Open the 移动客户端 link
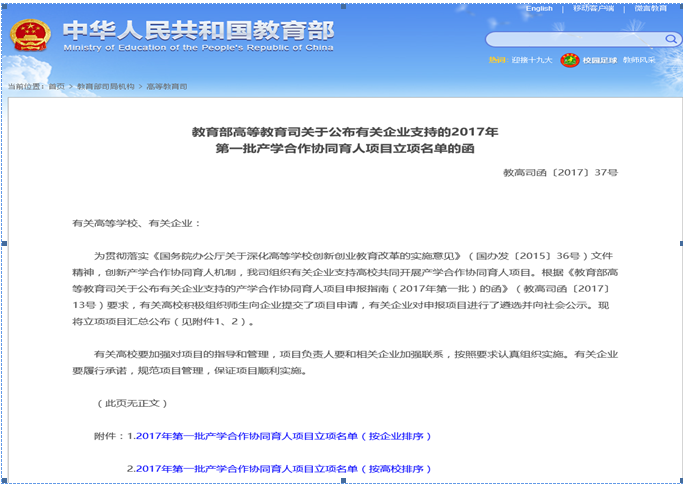This screenshot has width=683, height=486. click(594, 9)
